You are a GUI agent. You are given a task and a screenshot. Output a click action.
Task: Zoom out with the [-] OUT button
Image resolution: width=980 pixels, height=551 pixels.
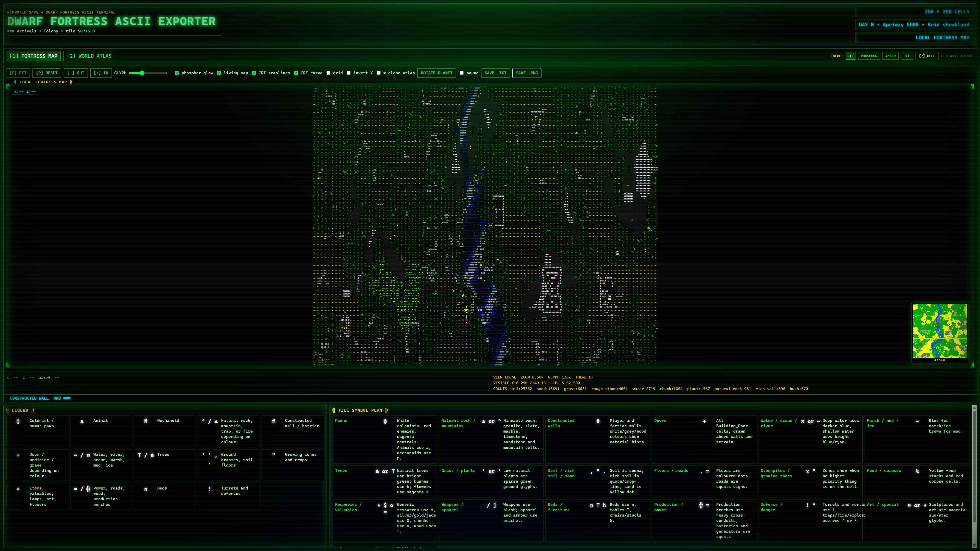coord(76,73)
